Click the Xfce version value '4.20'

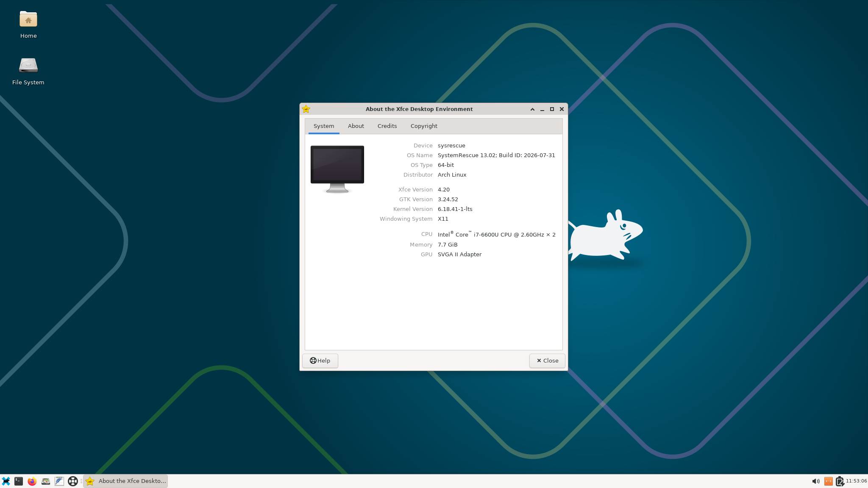pos(444,190)
